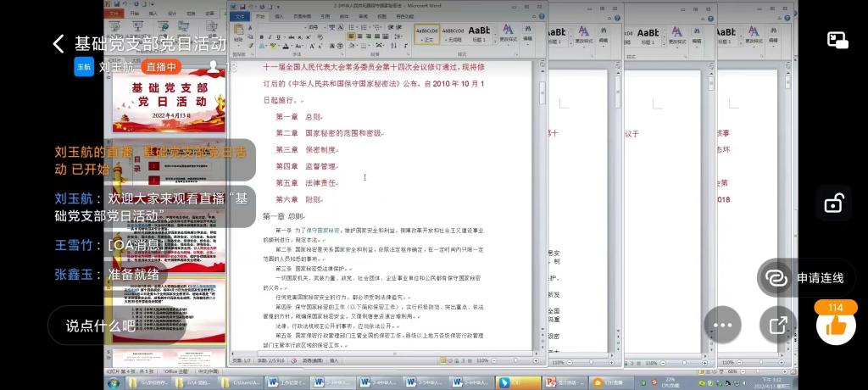Switch to the 开始 ribbon tab
Viewport: 868px width, 390px height.
click(x=259, y=16)
